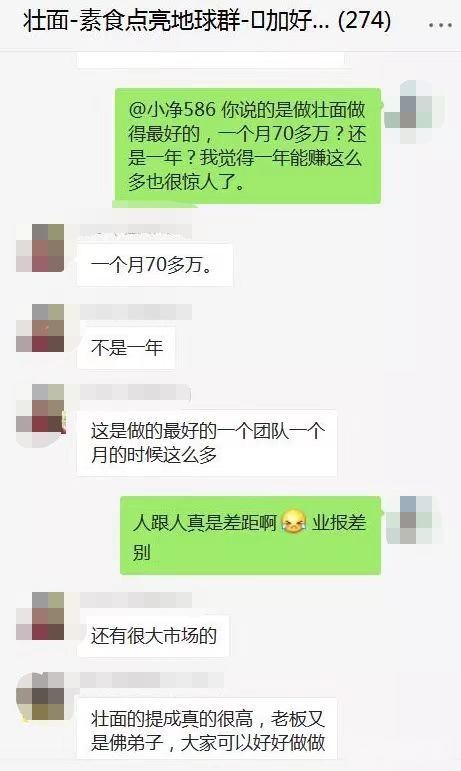This screenshot has width=461, height=771.
Task: Open the three-dots chat menu
Action: coord(440,25)
